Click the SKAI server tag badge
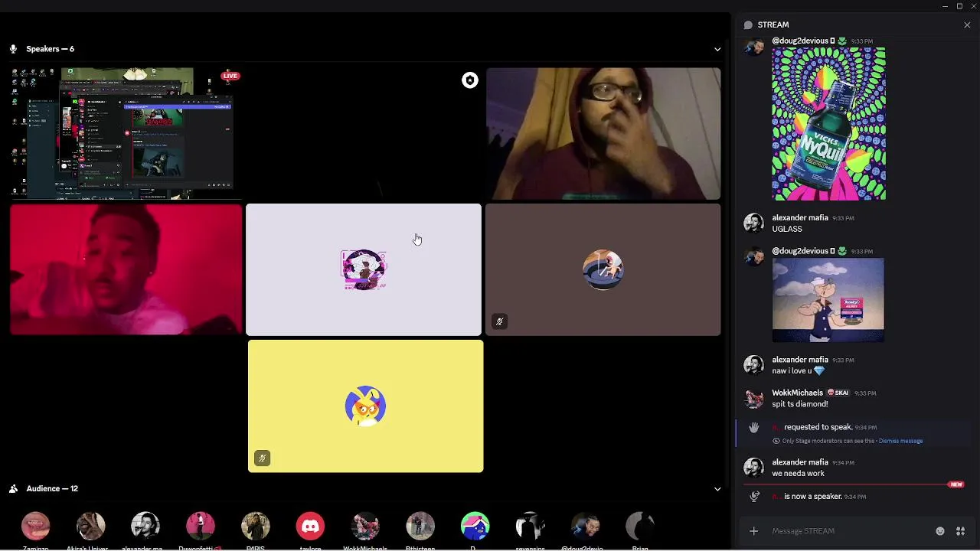 point(838,393)
